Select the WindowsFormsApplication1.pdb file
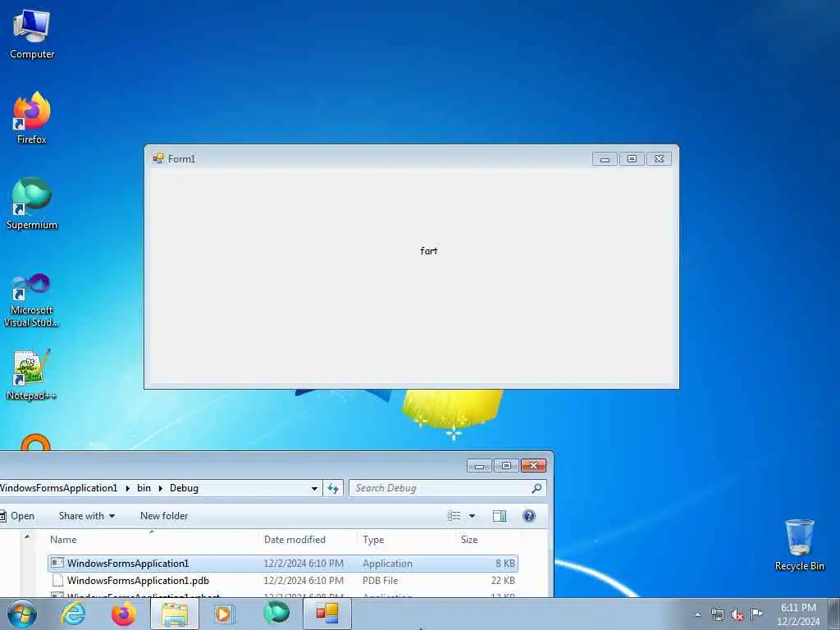Screen dimensions: 840x630 click(x=283, y=581)
